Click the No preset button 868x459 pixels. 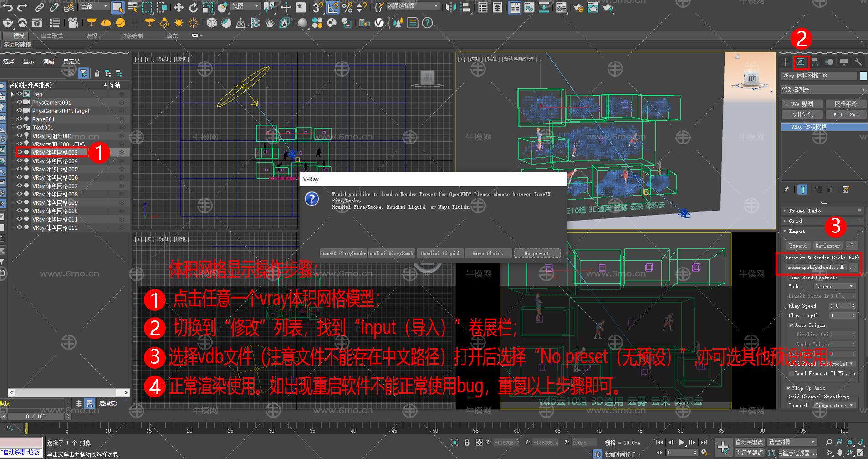536,253
